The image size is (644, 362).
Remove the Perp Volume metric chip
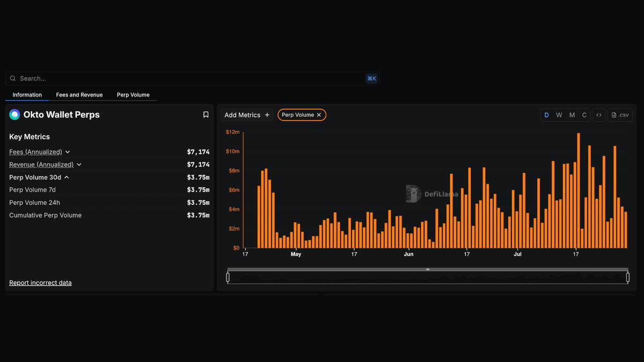coord(319,115)
